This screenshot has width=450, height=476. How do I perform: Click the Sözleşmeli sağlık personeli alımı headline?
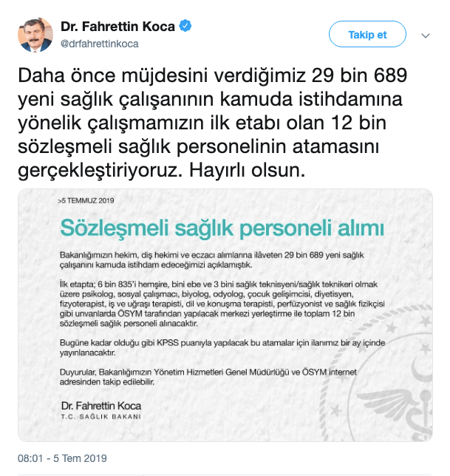(x=222, y=228)
